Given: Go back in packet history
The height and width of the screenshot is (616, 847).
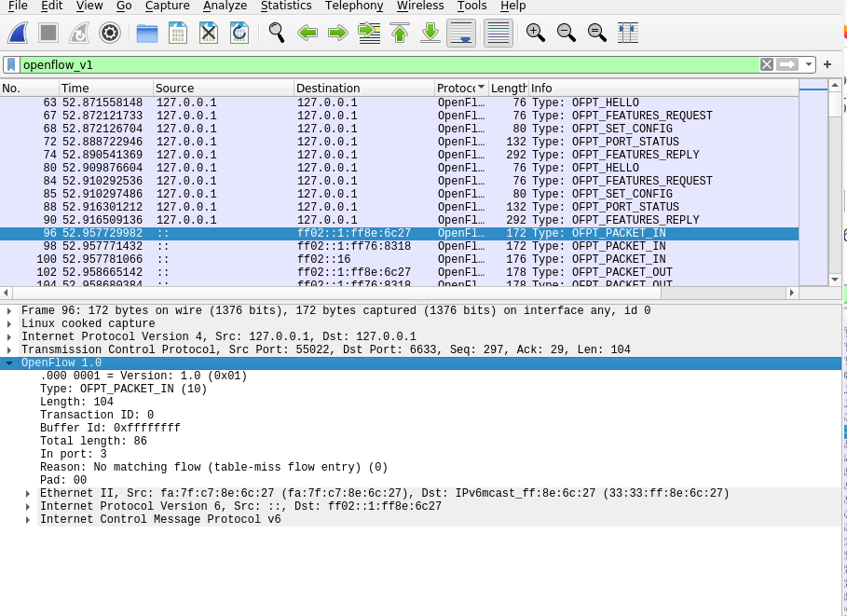Looking at the screenshot, I should tap(307, 33).
